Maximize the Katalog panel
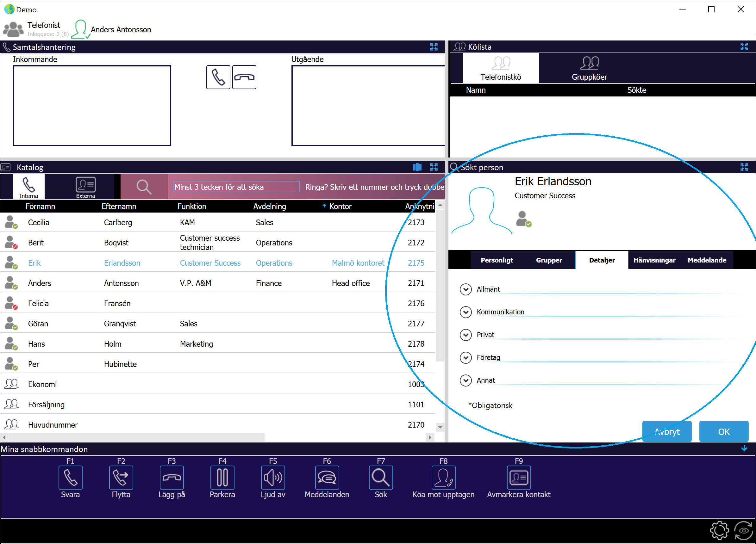756x544 pixels. point(434,167)
